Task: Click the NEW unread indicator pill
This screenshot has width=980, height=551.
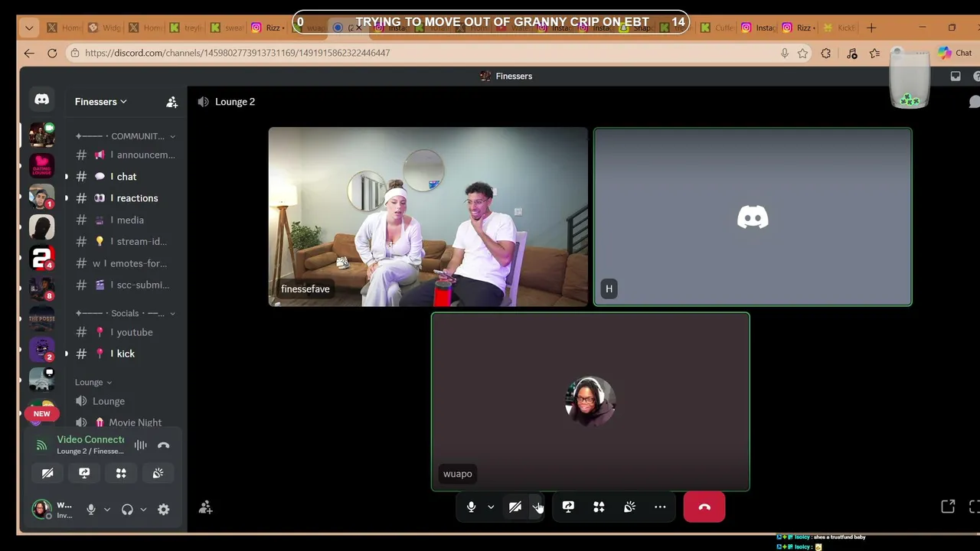Action: click(41, 413)
